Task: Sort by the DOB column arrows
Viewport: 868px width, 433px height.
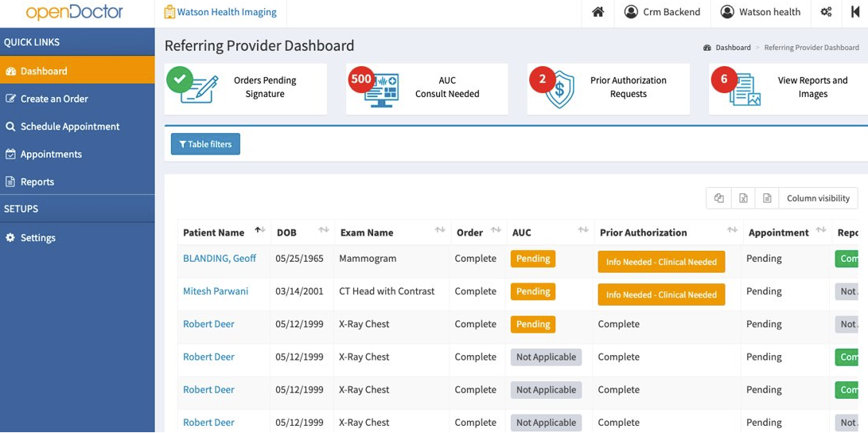Action: tap(324, 230)
